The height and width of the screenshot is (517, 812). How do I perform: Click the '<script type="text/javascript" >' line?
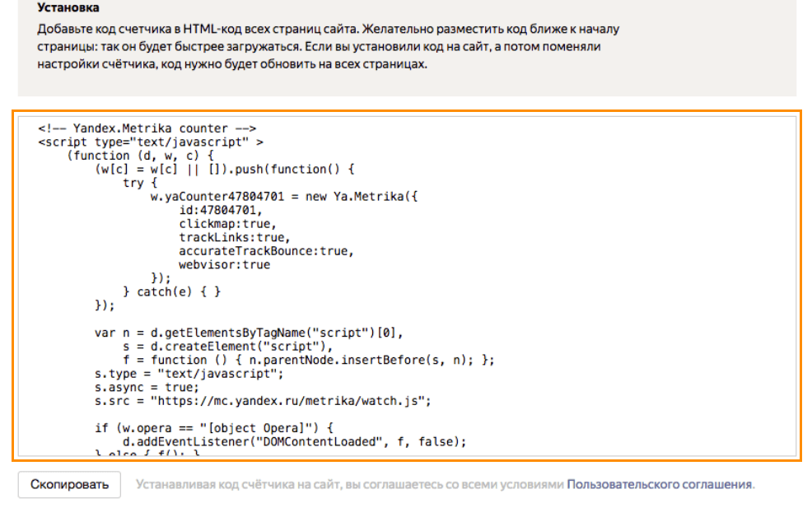[151, 142]
